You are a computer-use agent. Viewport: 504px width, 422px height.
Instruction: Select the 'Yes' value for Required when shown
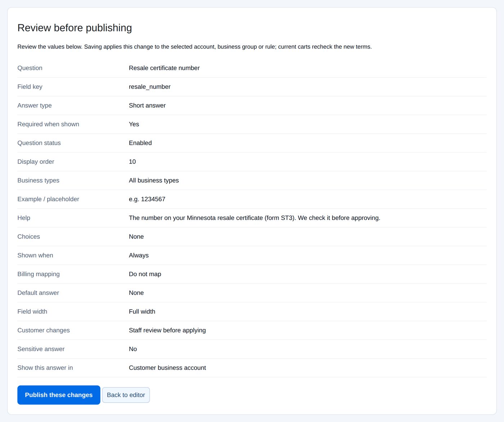[134, 124]
